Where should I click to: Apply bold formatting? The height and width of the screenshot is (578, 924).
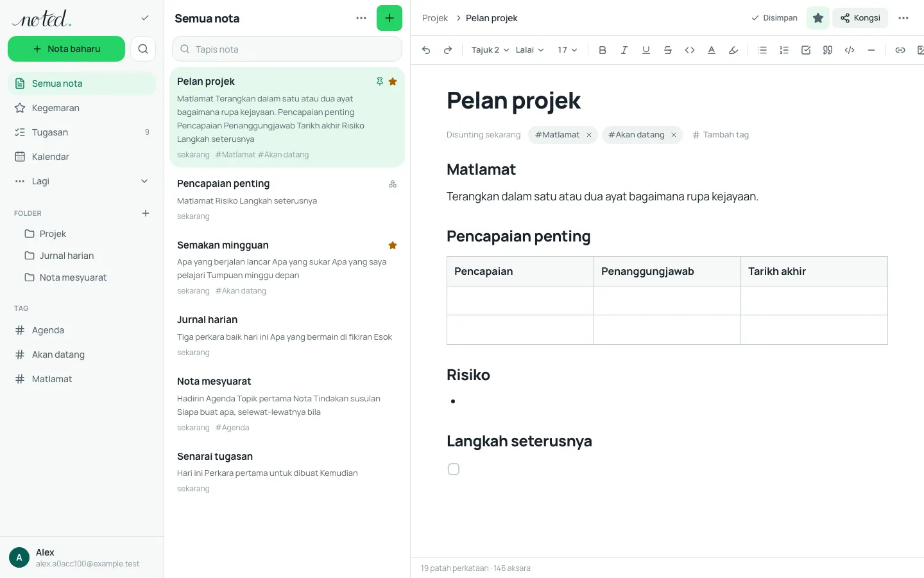[x=603, y=50]
